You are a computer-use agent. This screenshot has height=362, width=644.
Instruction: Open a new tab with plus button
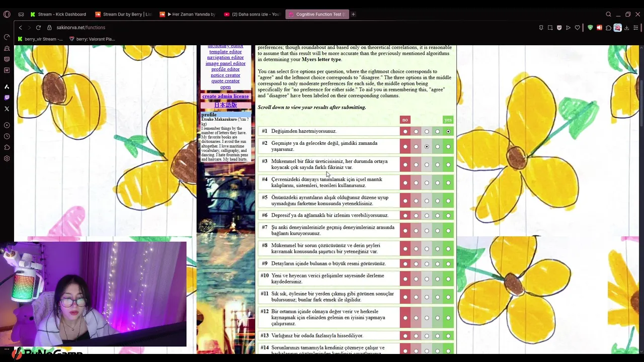click(353, 14)
